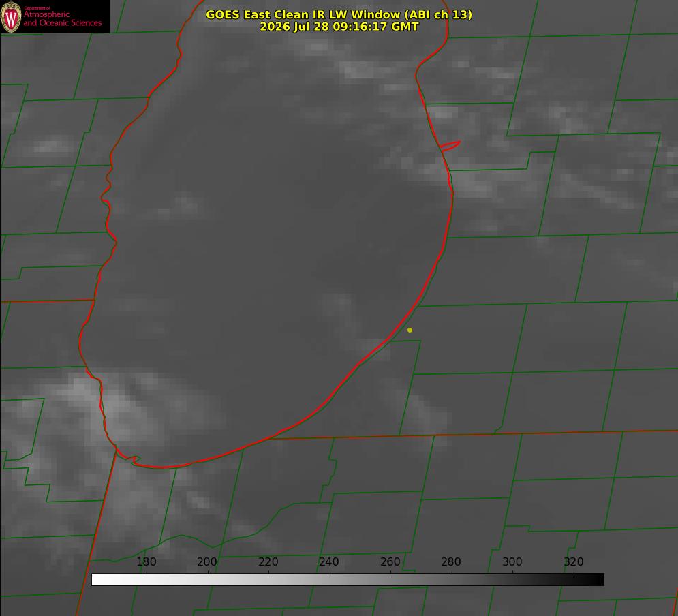Click the colorbar below the 260 label
This screenshot has width=678, height=616.
coord(391,580)
